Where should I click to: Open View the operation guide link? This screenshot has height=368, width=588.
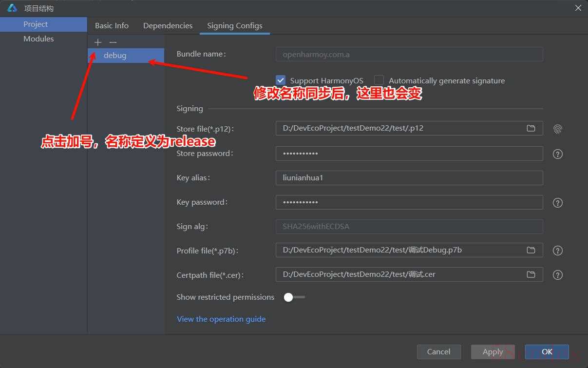tap(221, 319)
